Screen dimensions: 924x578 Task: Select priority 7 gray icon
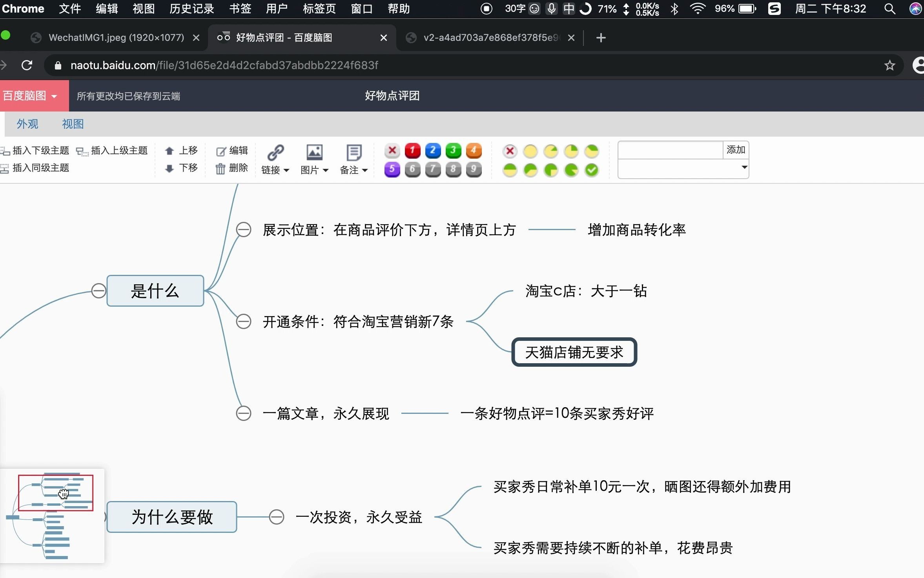433,170
